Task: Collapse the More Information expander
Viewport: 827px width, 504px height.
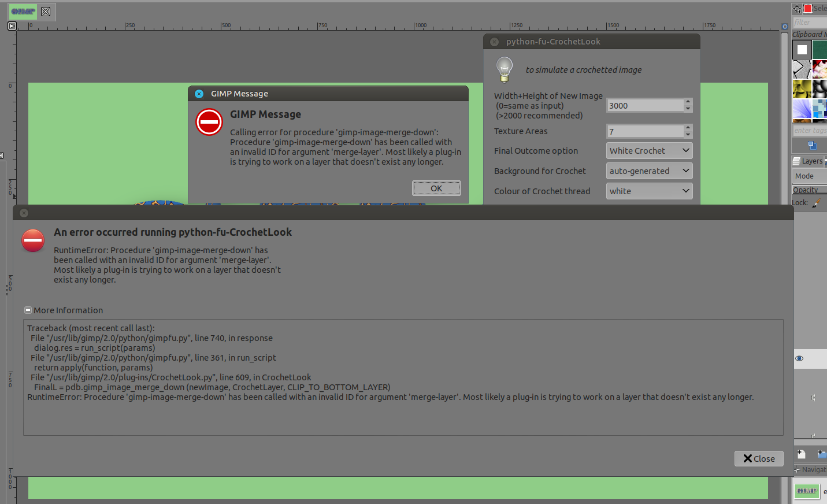Action: tap(28, 310)
